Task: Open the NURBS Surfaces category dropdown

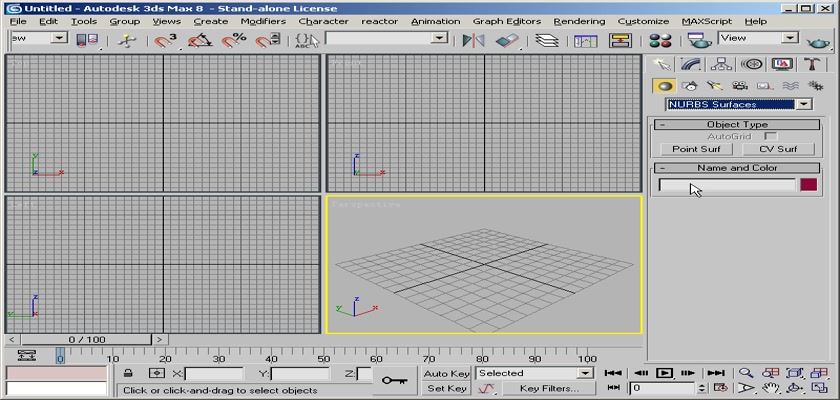Action: [740, 104]
